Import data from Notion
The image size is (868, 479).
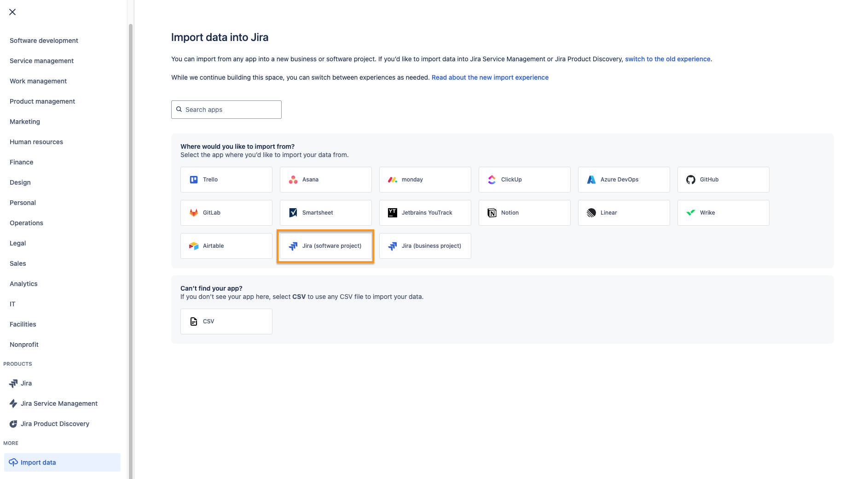pos(524,212)
